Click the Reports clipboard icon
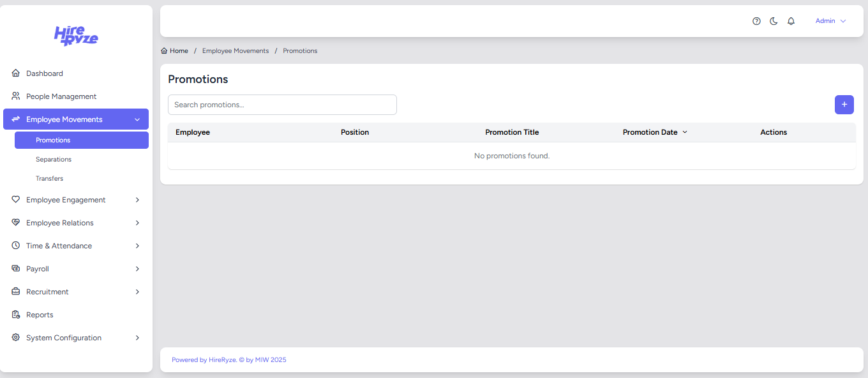The width and height of the screenshot is (868, 378). pyautogui.click(x=16, y=315)
